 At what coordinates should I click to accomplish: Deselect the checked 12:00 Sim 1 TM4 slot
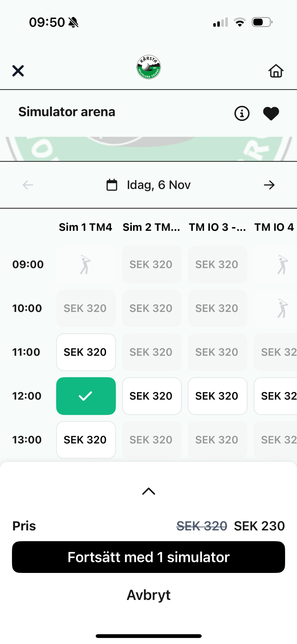pyautogui.click(x=86, y=396)
